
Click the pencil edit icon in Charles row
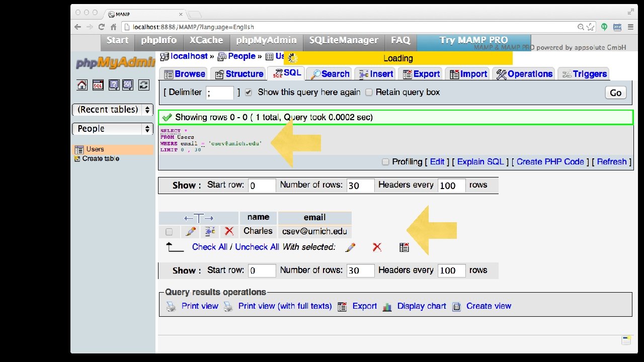point(191,231)
